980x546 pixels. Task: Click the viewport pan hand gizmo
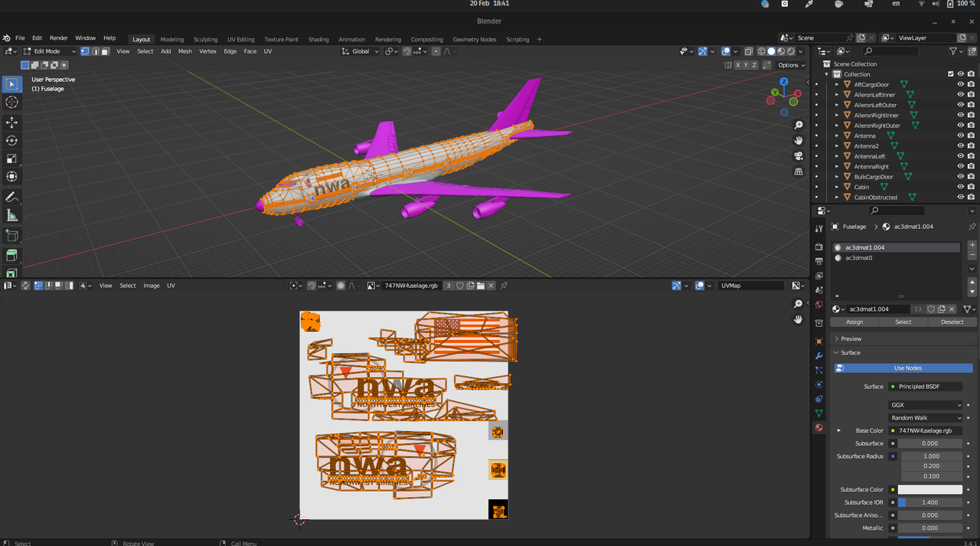[x=799, y=140]
